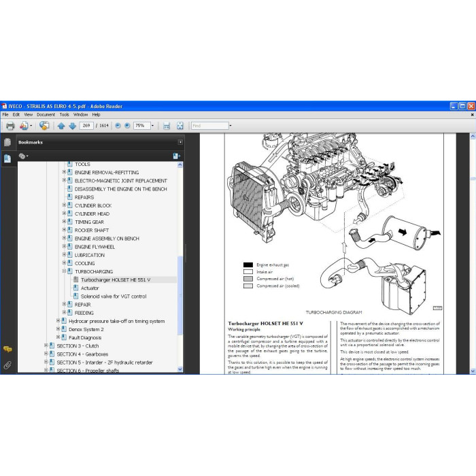The height and width of the screenshot is (476, 476).
Task: Click bookmark icon beside COOLING
Action: click(x=70, y=263)
